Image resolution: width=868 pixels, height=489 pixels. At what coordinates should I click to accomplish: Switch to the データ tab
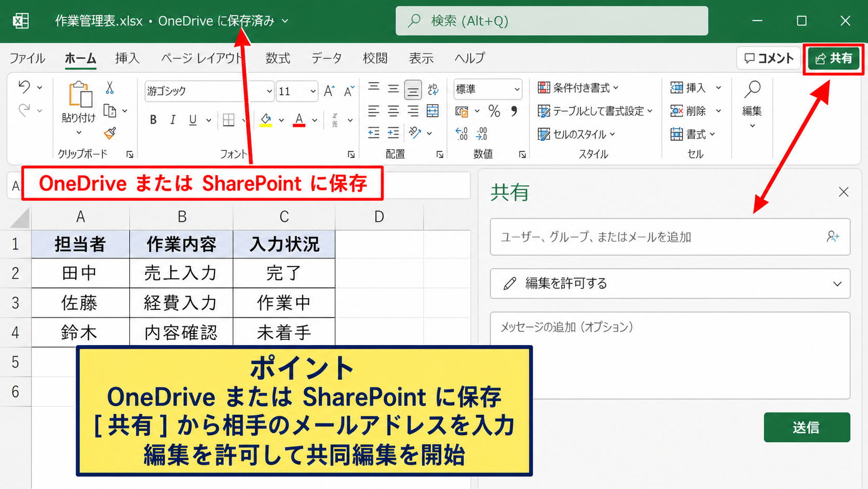coord(327,58)
